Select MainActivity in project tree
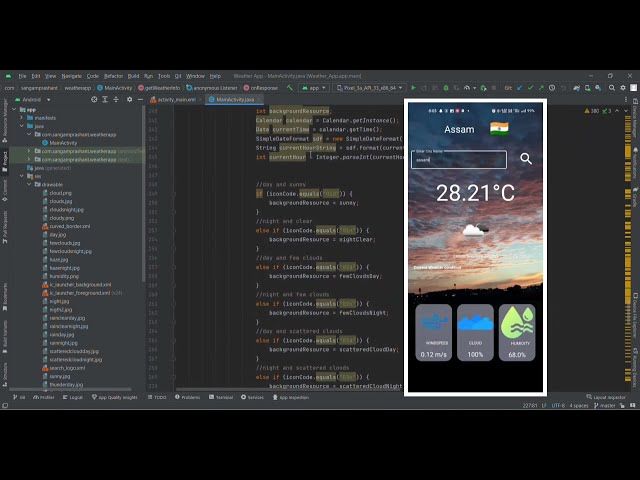This screenshot has width=640, height=480. 60,143
